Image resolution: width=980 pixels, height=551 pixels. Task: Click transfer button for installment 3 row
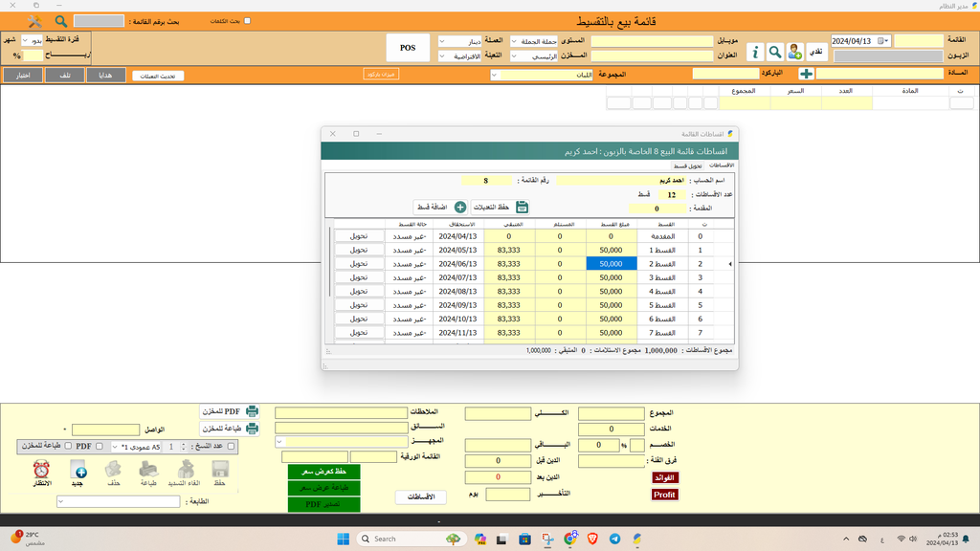[358, 277]
